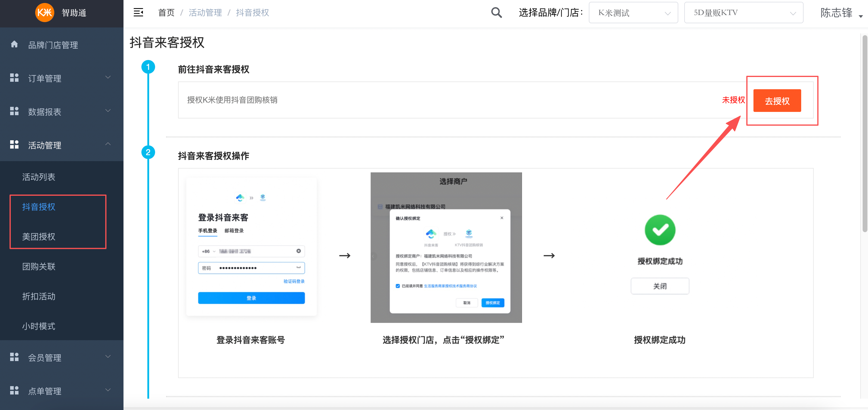Click the 数据报表 panel icon
Viewport: 868px width, 410px height.
click(14, 111)
